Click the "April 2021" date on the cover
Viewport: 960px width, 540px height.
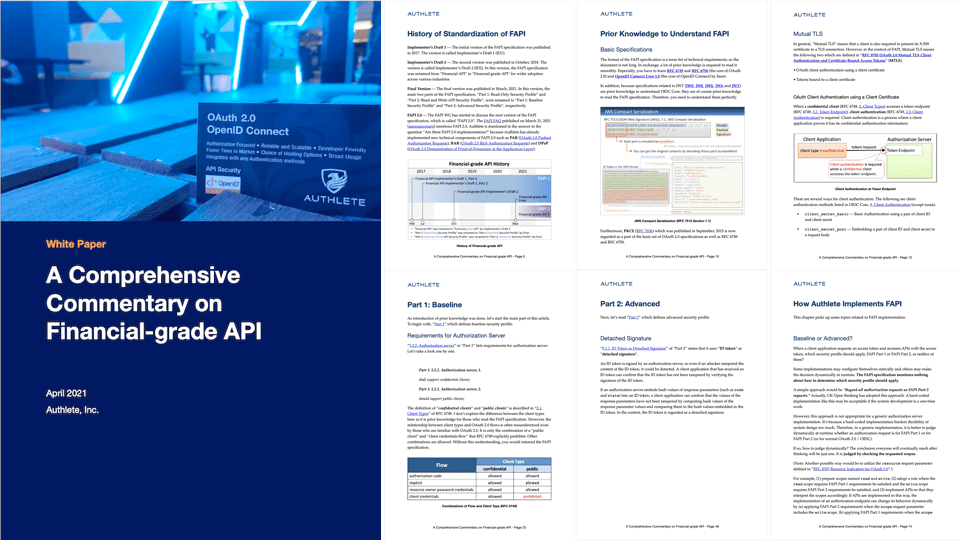coord(66,393)
